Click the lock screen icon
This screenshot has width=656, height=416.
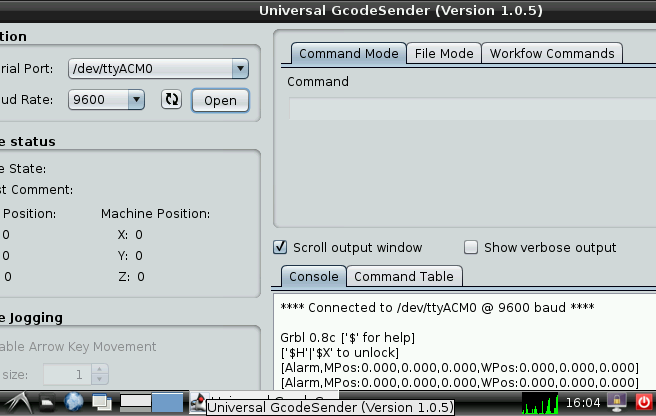click(x=617, y=403)
